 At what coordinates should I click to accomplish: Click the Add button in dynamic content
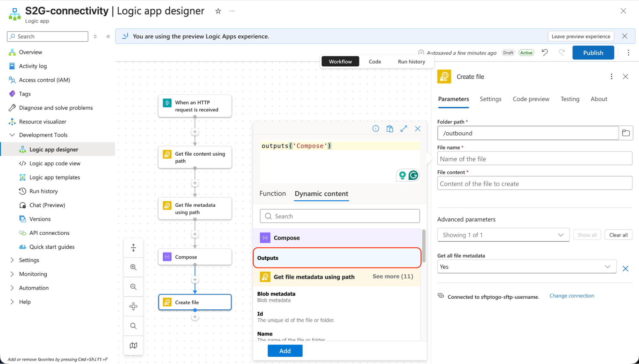point(285,351)
